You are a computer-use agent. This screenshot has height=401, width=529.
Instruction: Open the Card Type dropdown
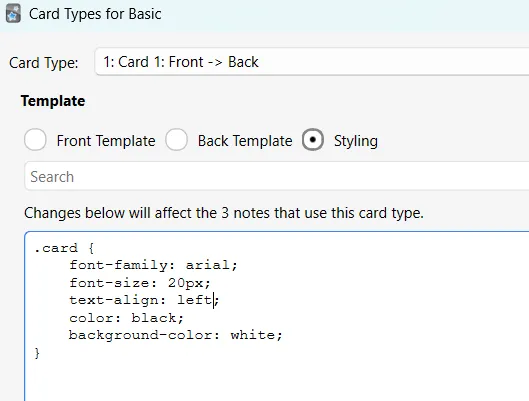tap(312, 62)
